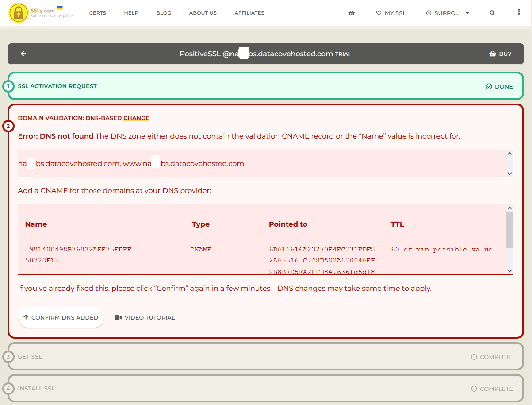Open the three-dot vertical menu

519,12
